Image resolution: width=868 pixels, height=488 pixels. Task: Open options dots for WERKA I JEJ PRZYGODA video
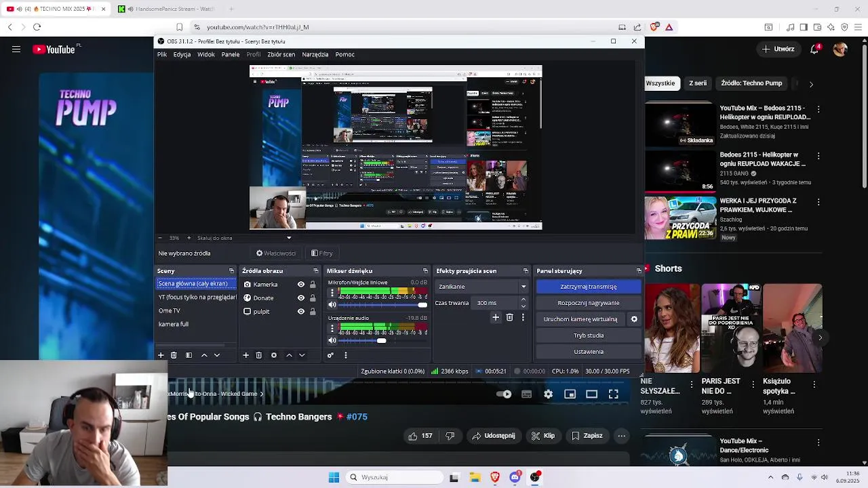(818, 202)
